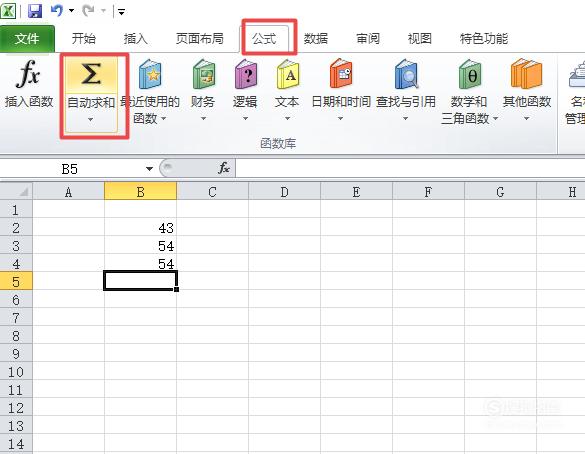
Task: Open the File (文件) tab
Action: tap(27, 38)
